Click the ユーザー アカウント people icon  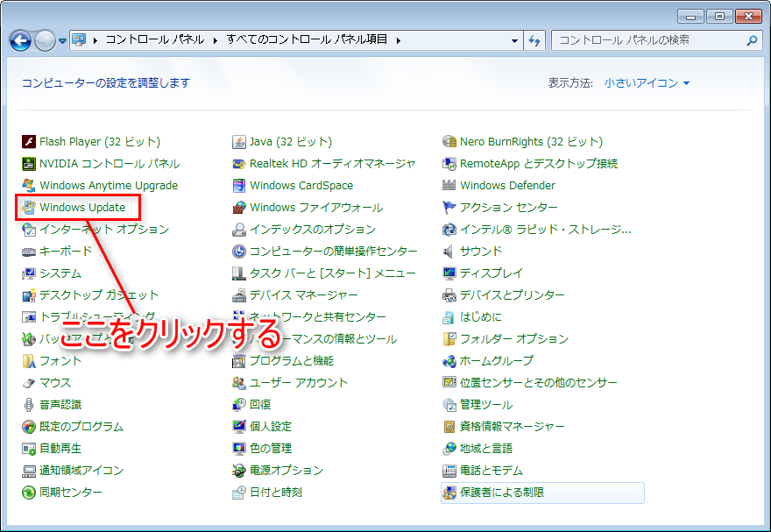(239, 382)
